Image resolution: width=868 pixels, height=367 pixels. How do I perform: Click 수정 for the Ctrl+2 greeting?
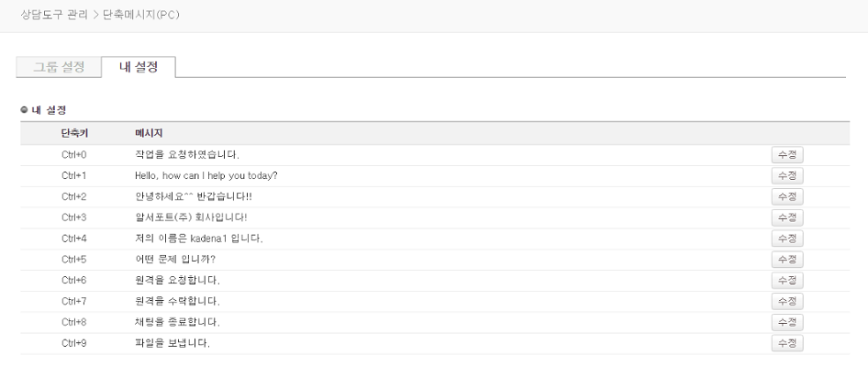(787, 196)
